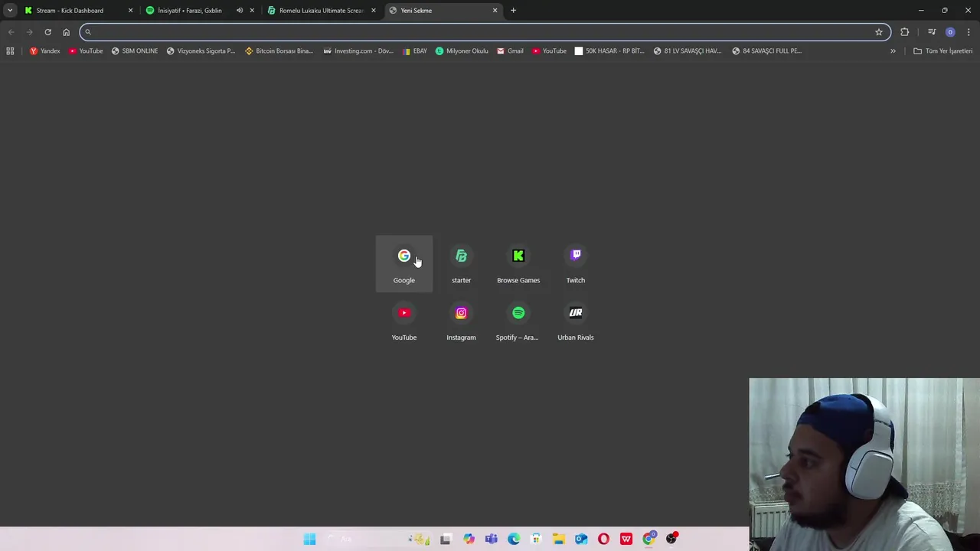This screenshot has width=980, height=551.
Task: Reload the current page
Action: (47, 32)
